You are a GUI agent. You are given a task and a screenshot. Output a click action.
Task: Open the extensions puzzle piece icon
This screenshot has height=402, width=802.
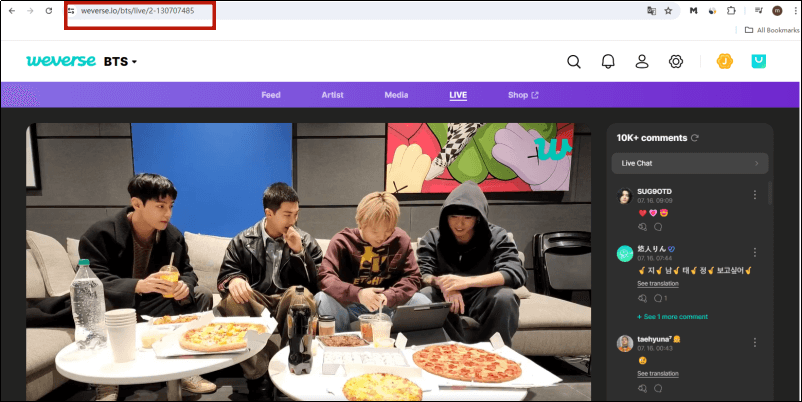pos(731,11)
